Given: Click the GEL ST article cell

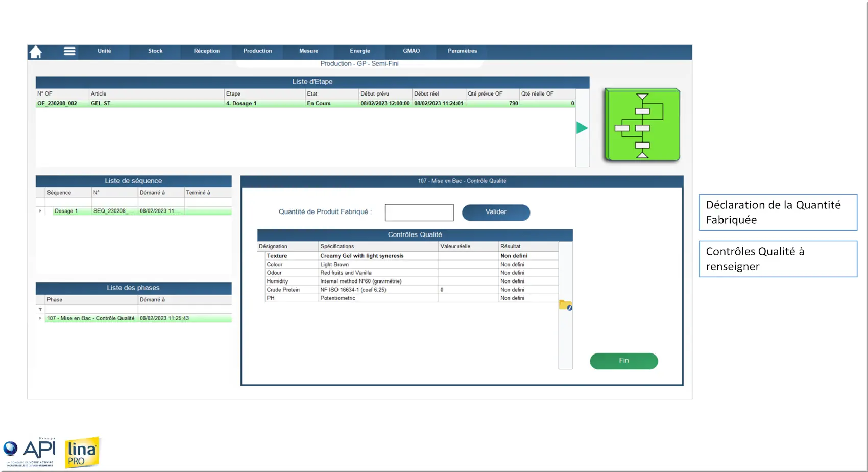Looking at the screenshot, I should 156,103.
